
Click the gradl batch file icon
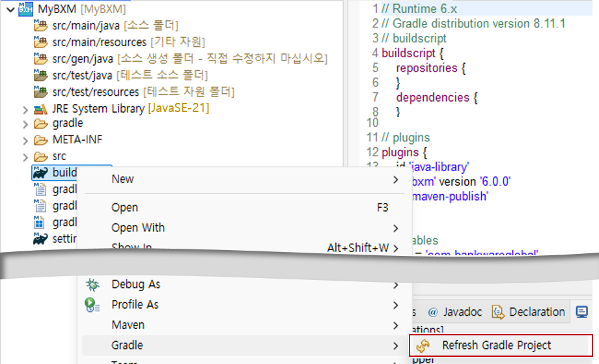coord(39,222)
